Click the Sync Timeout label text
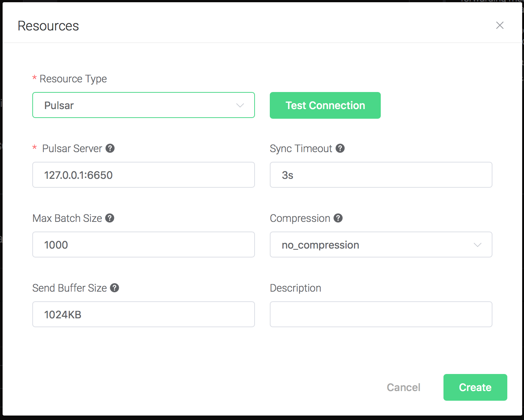Viewport: 524px width, 420px height. coord(301,148)
